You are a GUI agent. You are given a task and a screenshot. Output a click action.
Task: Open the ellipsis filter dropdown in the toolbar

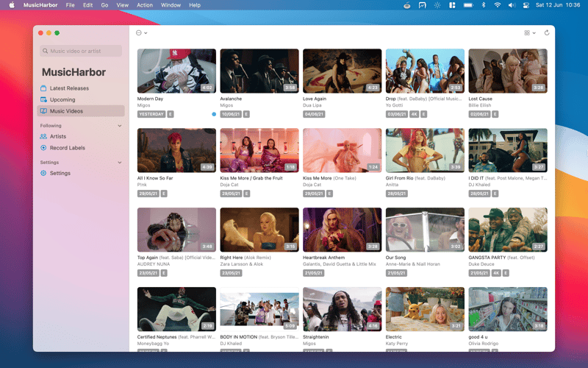coord(141,33)
